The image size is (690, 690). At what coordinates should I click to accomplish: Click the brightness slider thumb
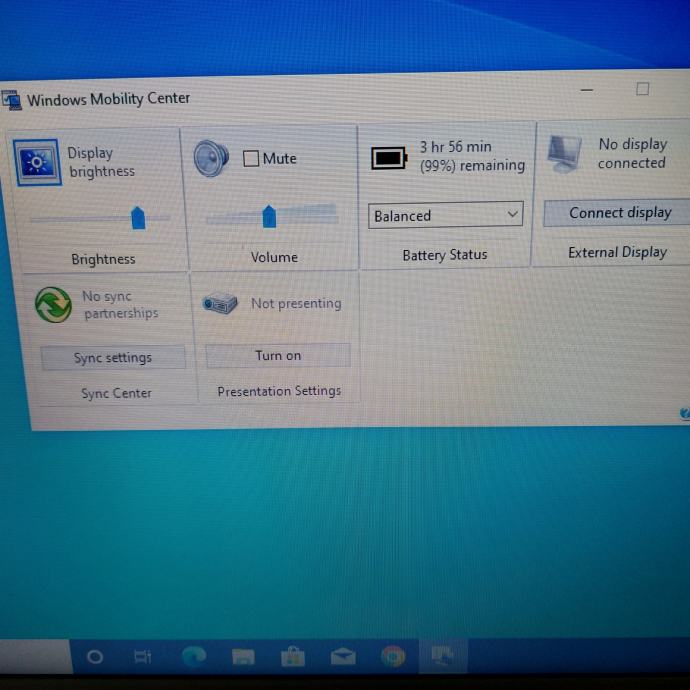(138, 217)
